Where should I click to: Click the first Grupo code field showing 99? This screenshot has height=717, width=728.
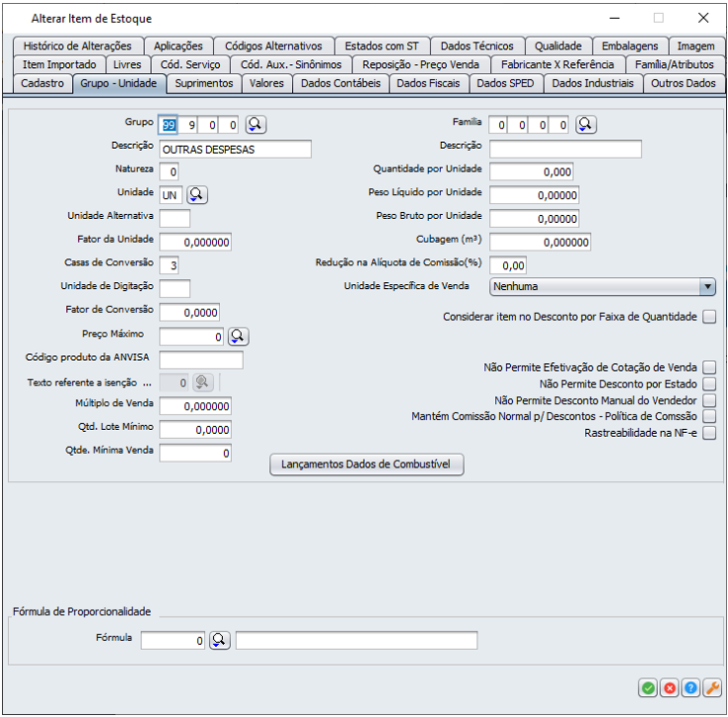(168, 125)
